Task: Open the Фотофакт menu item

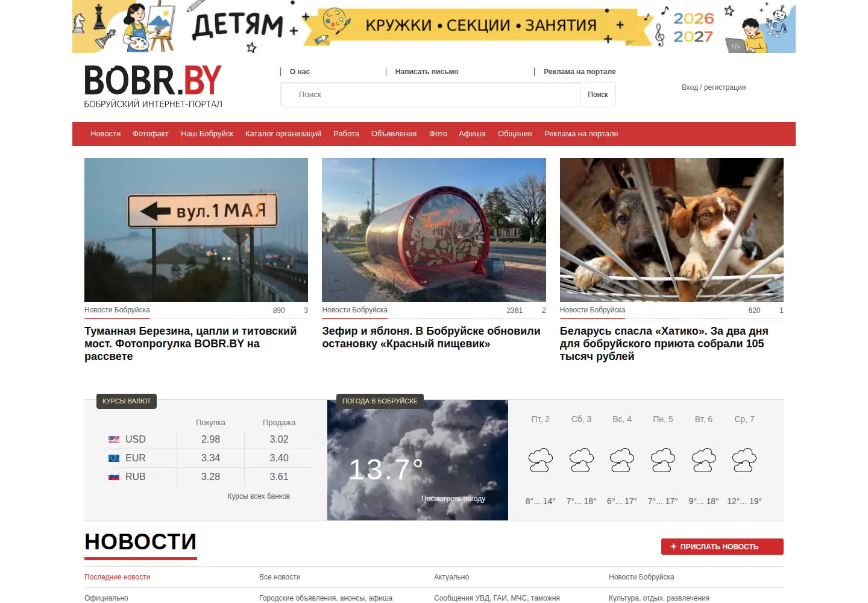Action: pos(151,134)
